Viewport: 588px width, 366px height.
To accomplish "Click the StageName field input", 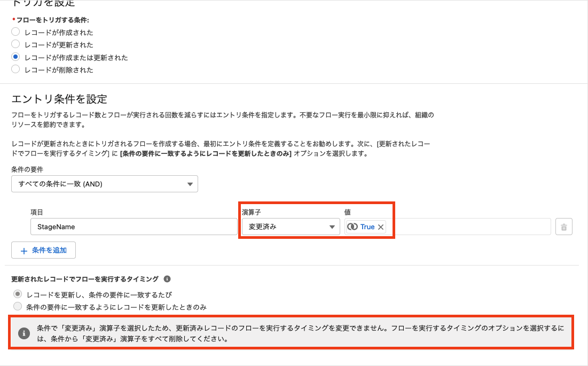I will (x=134, y=227).
